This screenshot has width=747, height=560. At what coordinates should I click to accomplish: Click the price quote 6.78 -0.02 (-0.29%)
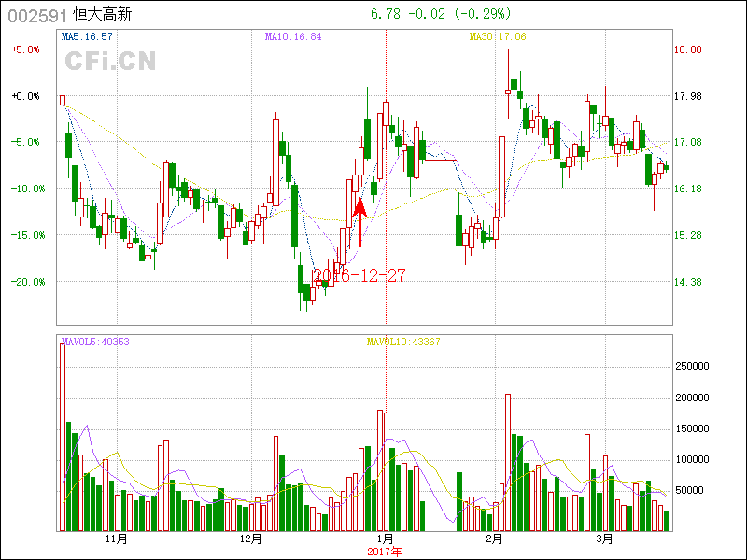pyautogui.click(x=441, y=14)
